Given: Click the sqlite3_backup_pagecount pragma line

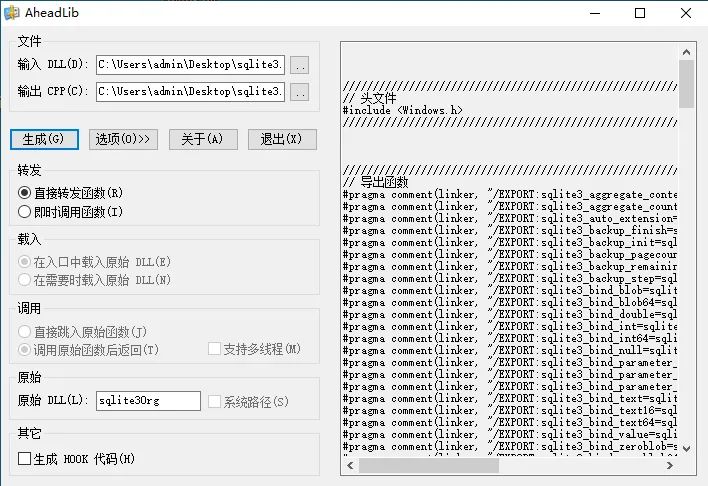Looking at the screenshot, I should [x=510, y=254].
